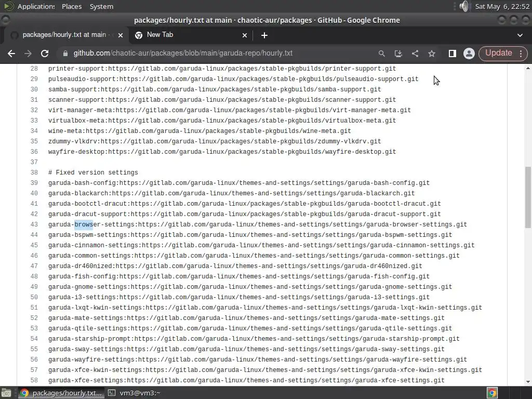Click the virt-manager-meta line text
The width and height of the screenshot is (532, 399).
point(229,110)
